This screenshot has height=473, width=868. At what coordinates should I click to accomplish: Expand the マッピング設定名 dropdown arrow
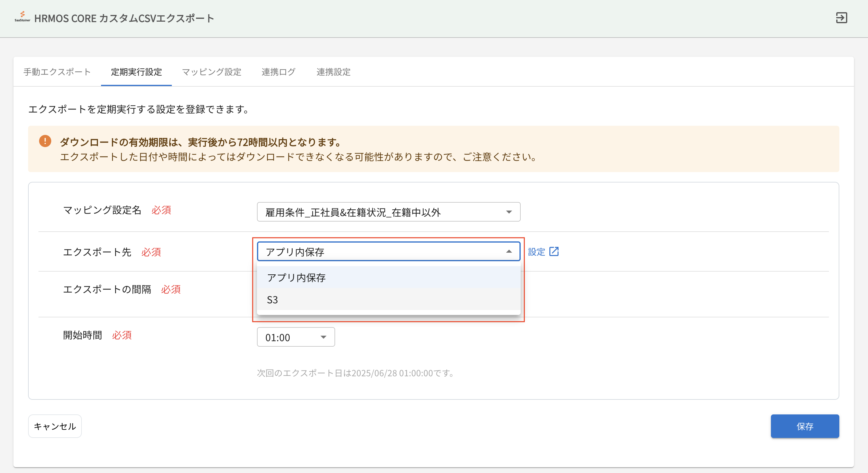[x=509, y=212]
